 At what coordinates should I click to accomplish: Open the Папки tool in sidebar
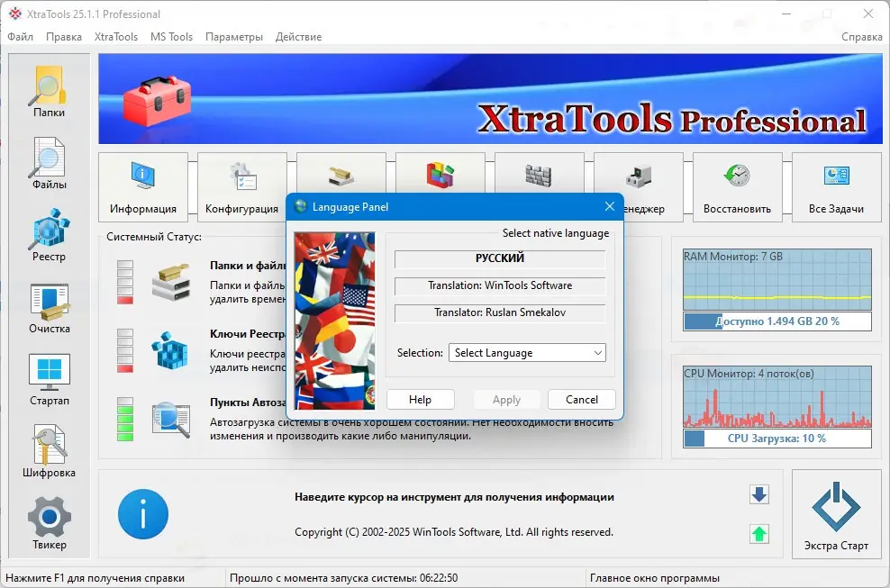[49, 91]
